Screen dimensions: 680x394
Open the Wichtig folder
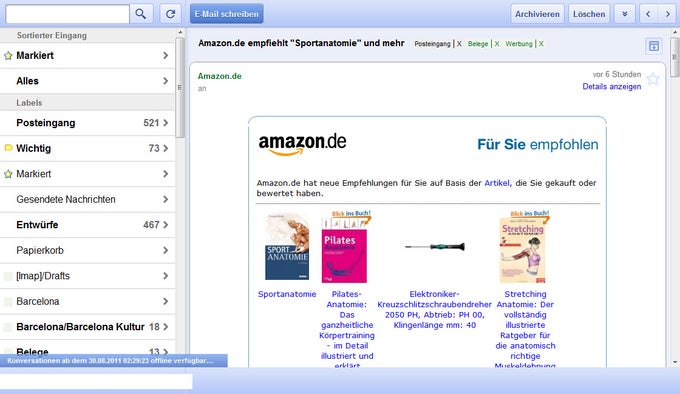pyautogui.click(x=88, y=149)
